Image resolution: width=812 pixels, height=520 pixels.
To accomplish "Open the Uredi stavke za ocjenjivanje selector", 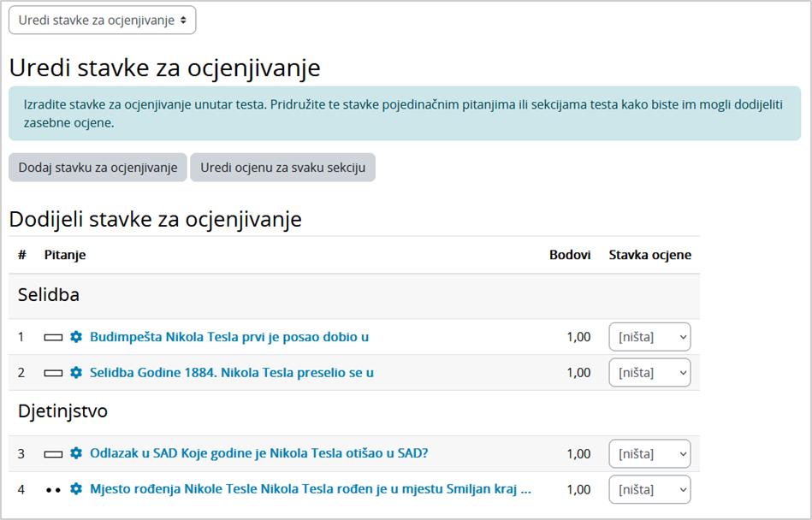I will click(x=101, y=20).
